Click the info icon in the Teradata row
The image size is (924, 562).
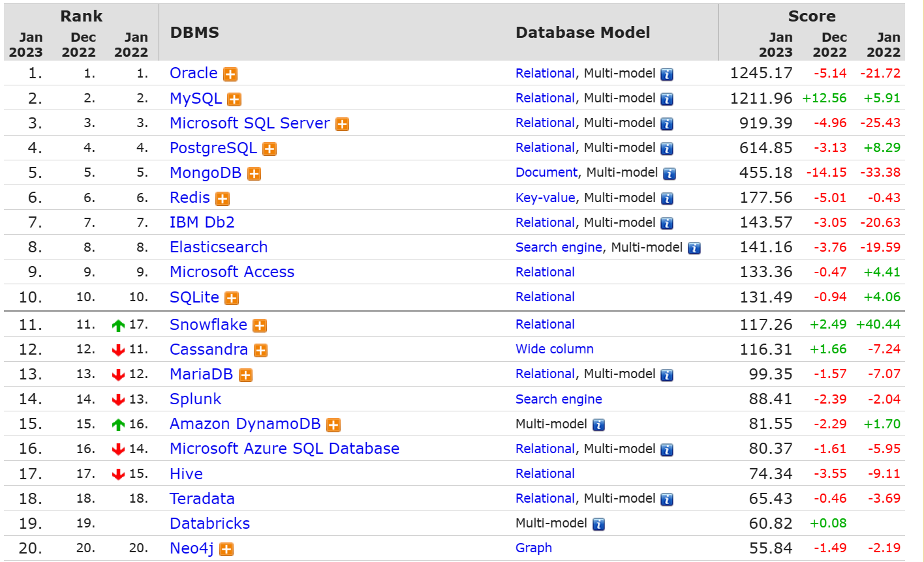point(667,499)
